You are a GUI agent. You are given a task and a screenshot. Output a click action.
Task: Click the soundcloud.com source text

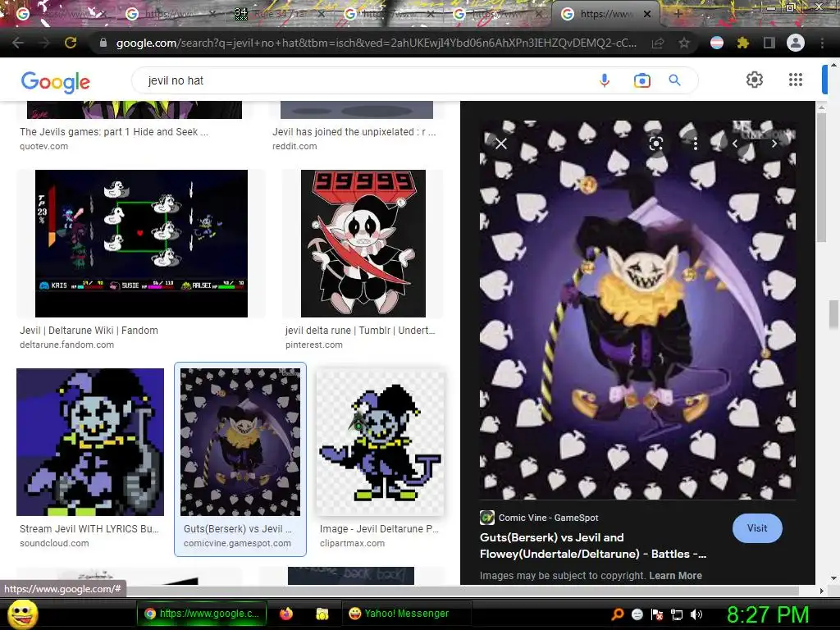(x=54, y=543)
